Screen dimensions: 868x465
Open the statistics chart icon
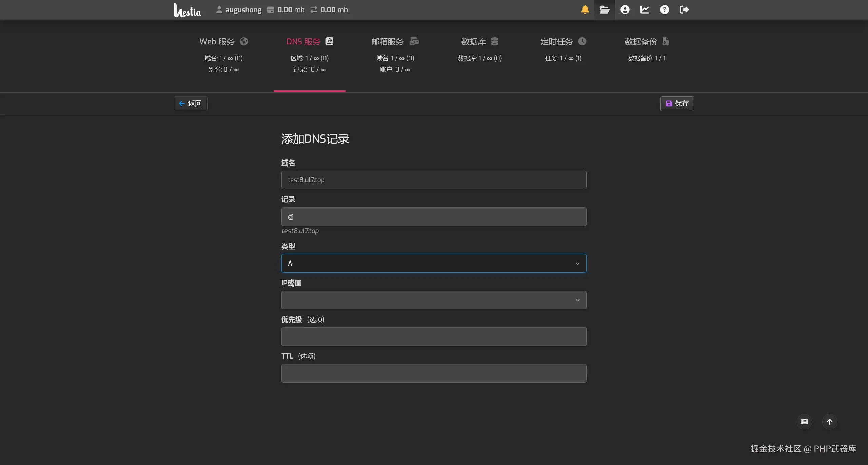(x=645, y=10)
